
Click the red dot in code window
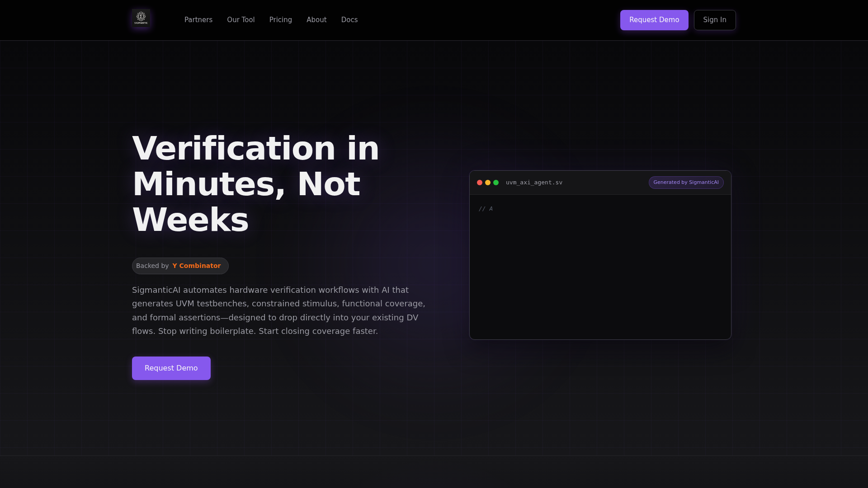[480, 183]
